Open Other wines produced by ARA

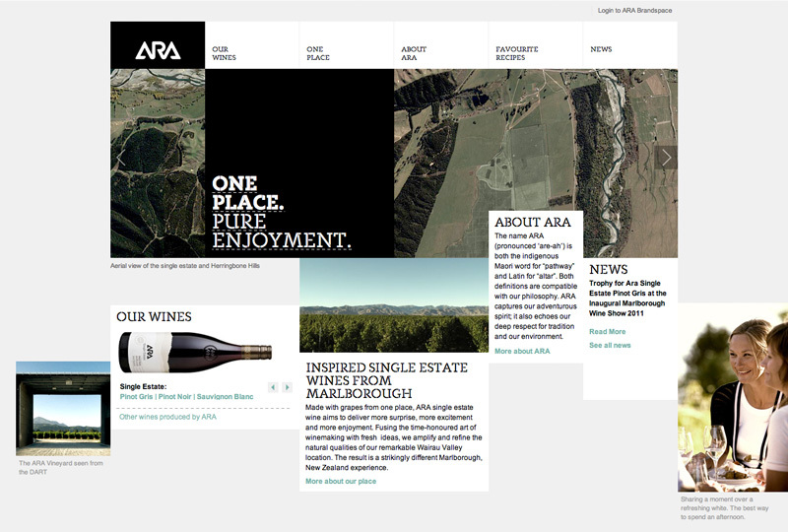click(167, 417)
